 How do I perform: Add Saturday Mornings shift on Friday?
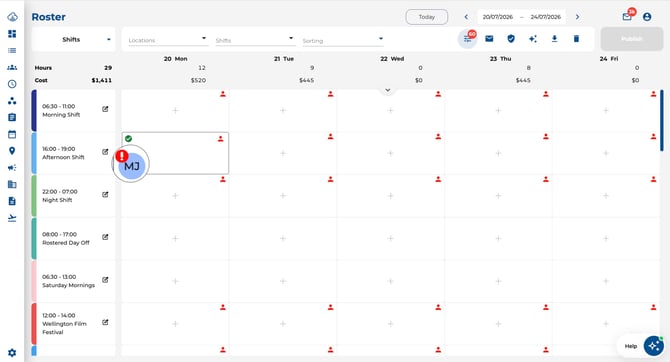(x=606, y=281)
